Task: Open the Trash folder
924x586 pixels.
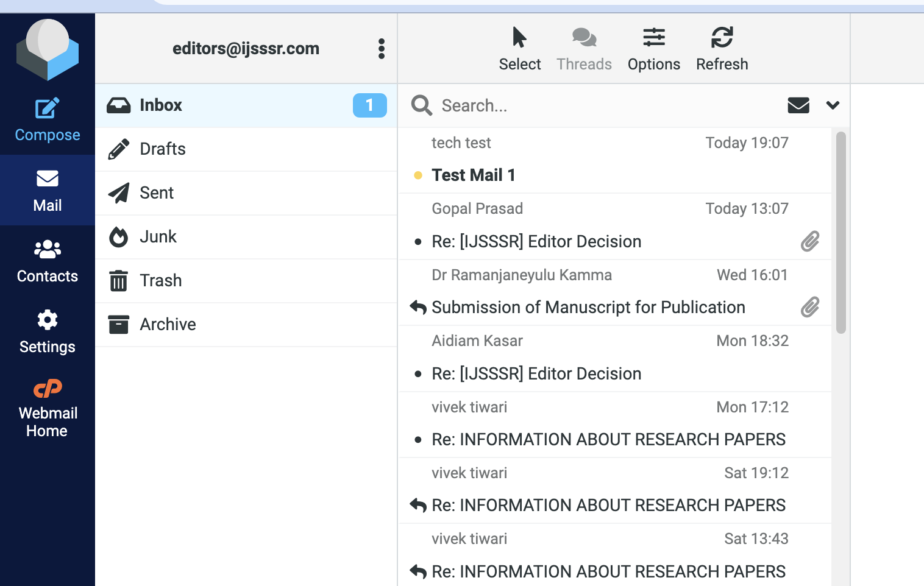Action: tap(160, 281)
